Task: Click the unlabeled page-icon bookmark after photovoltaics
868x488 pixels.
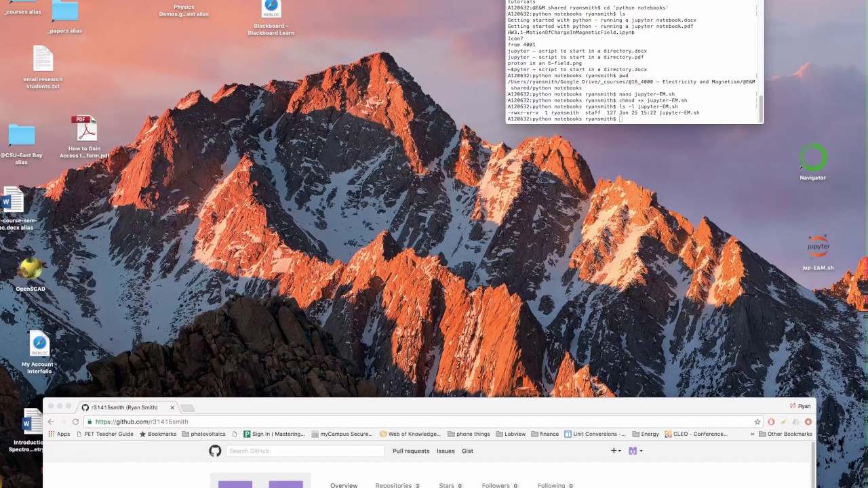Action: point(235,434)
